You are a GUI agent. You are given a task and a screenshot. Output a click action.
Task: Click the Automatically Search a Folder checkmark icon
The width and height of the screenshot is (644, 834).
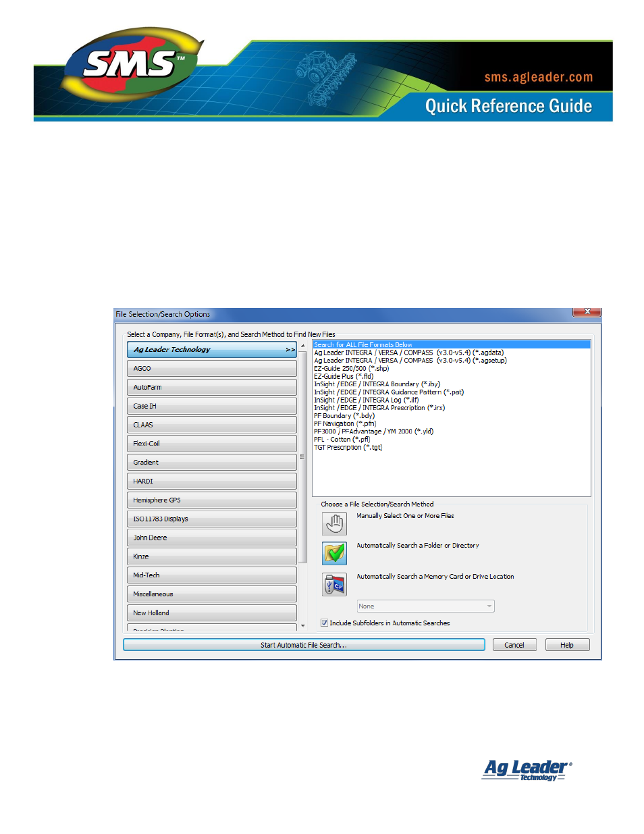[x=334, y=554]
